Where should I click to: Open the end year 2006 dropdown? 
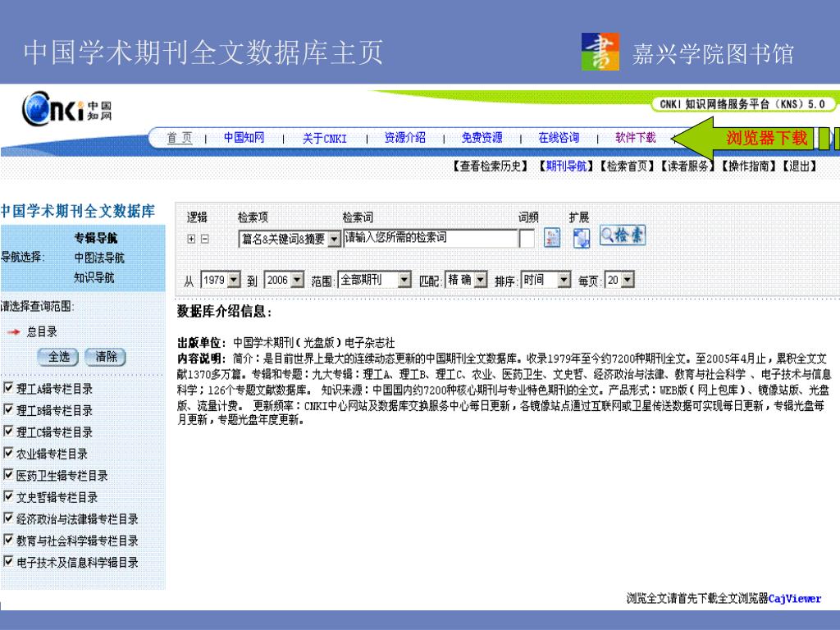coord(285,280)
